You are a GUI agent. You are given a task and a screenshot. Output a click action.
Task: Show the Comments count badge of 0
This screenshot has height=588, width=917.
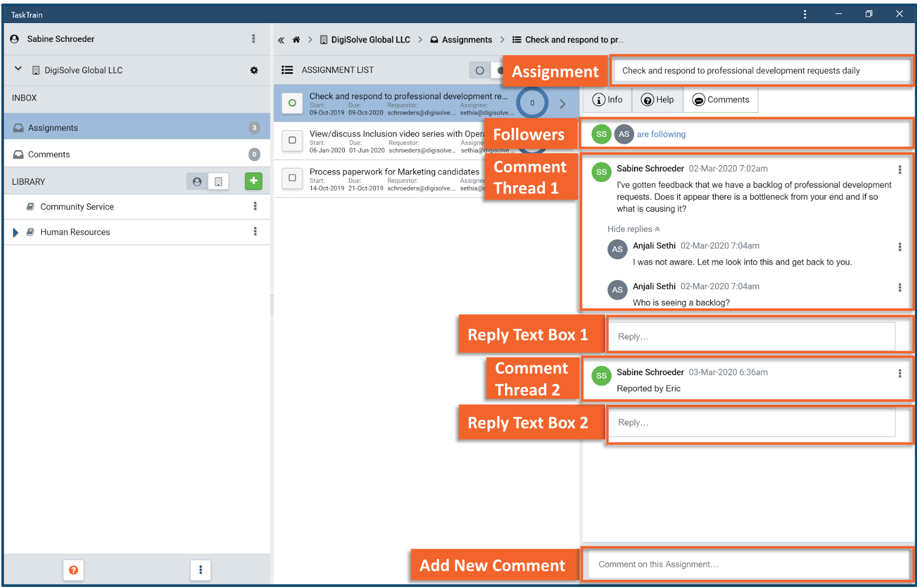point(254,154)
